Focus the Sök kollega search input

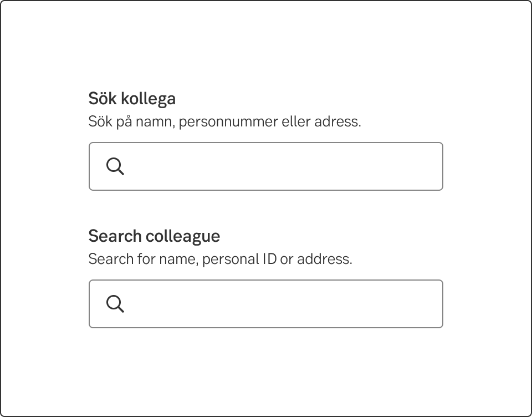[x=283, y=166]
